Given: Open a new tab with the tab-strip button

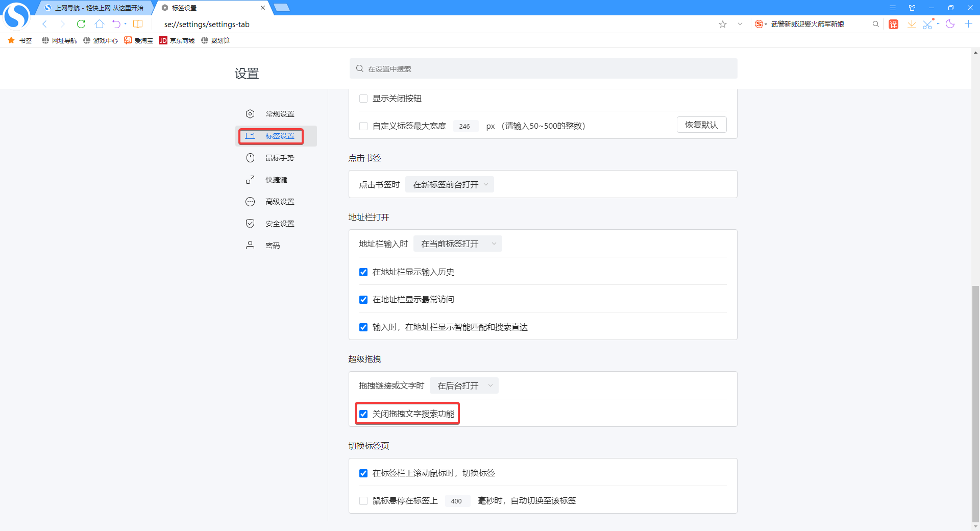Looking at the screenshot, I should pos(282,8).
